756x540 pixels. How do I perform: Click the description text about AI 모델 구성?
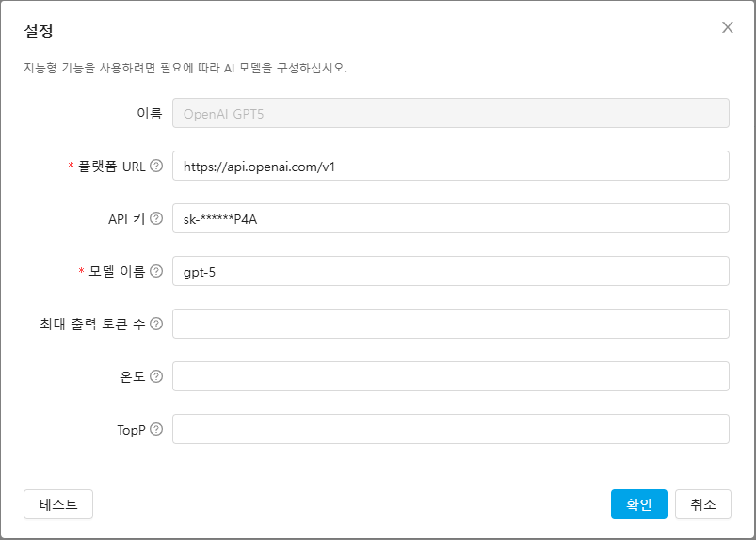point(185,68)
